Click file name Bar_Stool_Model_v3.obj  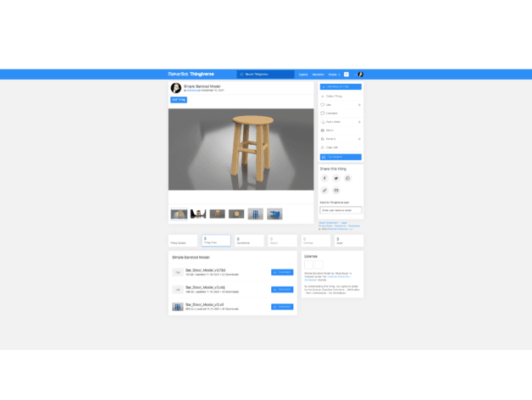click(x=205, y=287)
